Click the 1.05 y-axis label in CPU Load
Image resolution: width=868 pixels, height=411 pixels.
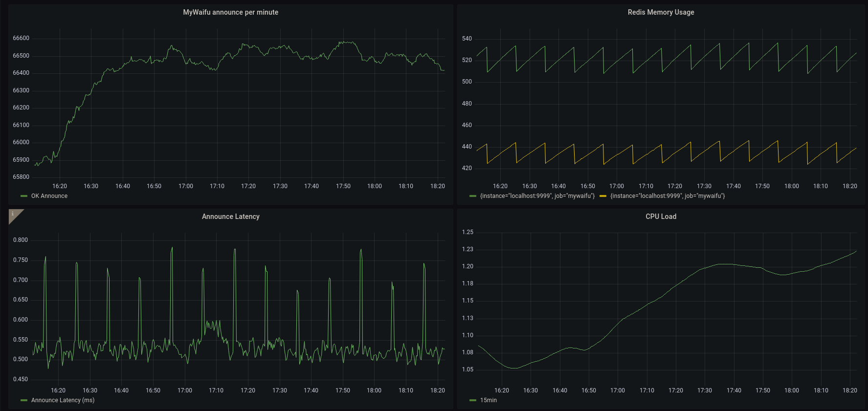[467, 369]
